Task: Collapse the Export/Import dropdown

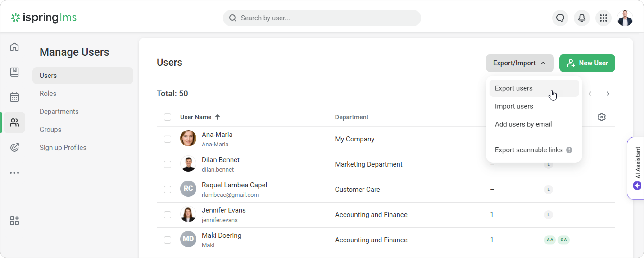Action: 519,63
